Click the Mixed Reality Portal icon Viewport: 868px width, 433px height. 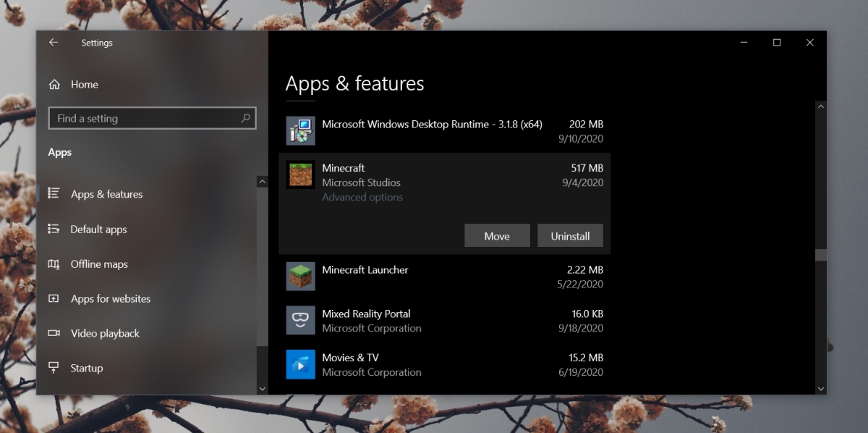click(x=300, y=320)
